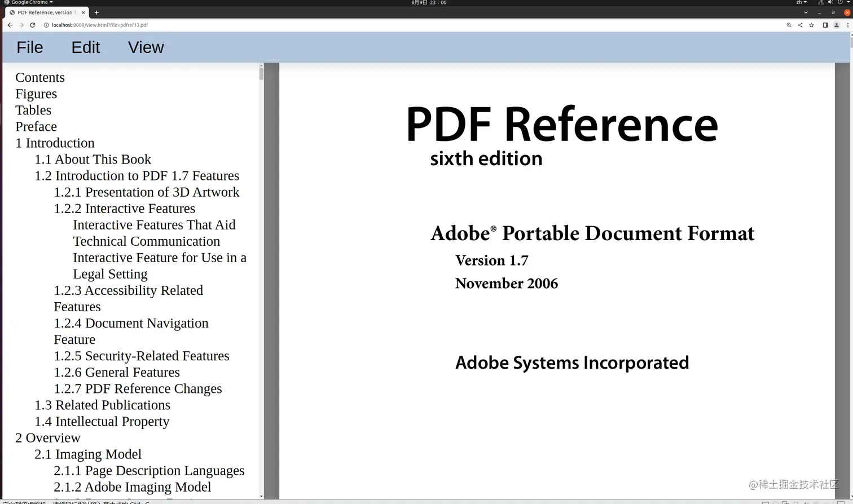Share this page via the share icon
Image resolution: width=853 pixels, height=504 pixels.
tap(800, 25)
